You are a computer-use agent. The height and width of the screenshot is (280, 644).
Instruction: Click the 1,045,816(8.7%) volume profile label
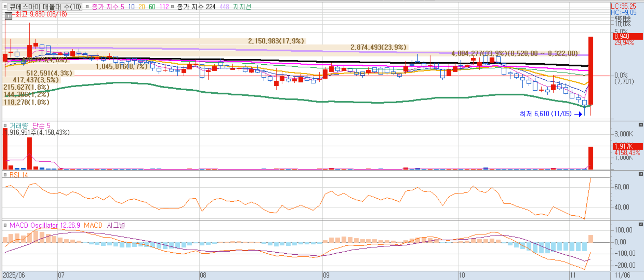122,66
